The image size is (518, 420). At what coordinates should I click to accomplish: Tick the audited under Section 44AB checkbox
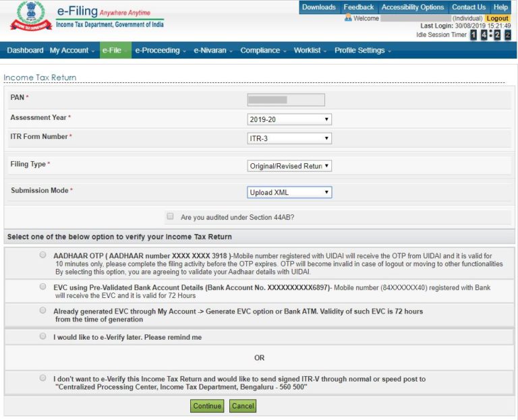[171, 217]
